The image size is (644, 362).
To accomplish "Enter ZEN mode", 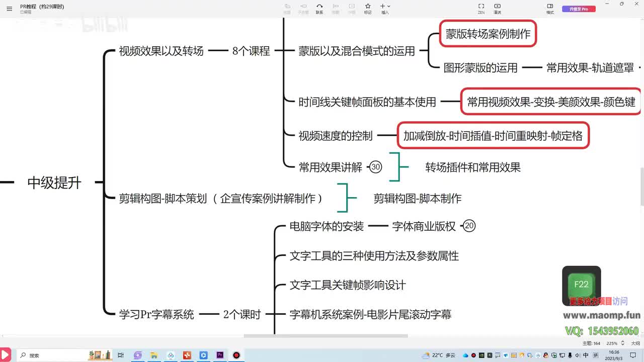I will pos(481,9).
